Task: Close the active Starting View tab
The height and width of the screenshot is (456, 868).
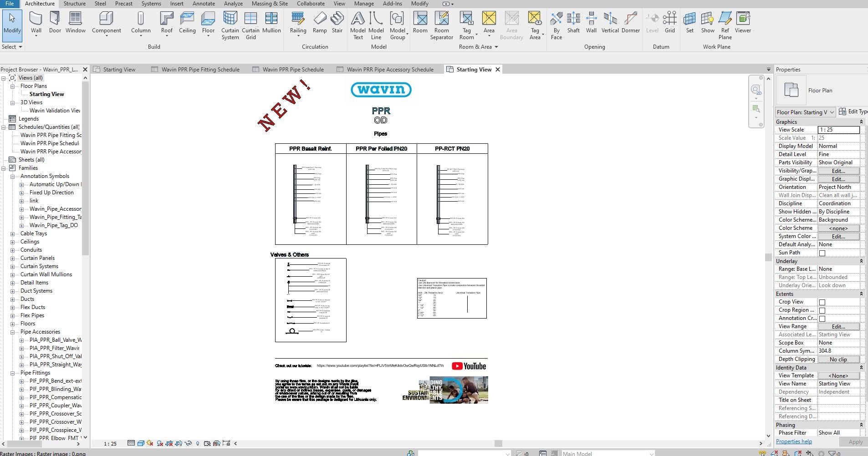Action: click(x=498, y=70)
